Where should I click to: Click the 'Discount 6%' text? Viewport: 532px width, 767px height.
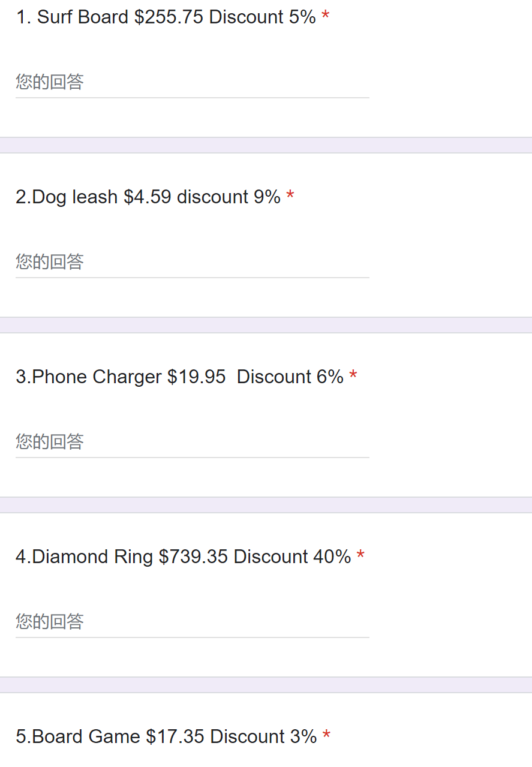(290, 377)
